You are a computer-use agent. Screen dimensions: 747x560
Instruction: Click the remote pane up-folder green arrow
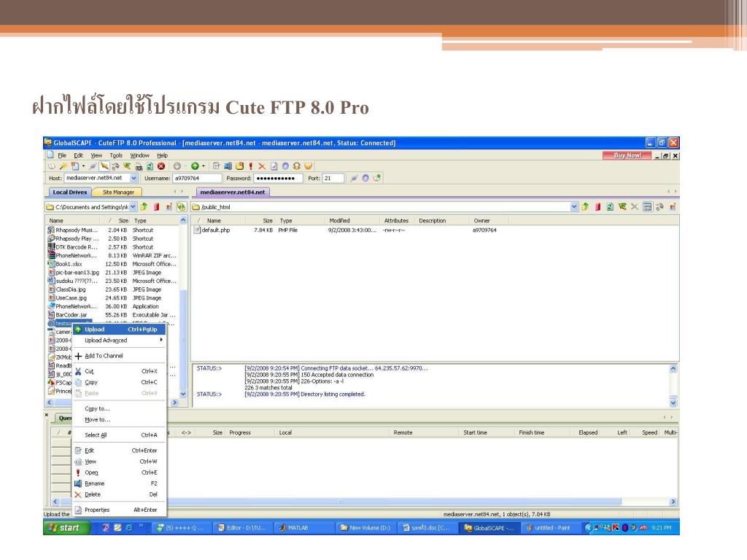point(585,206)
